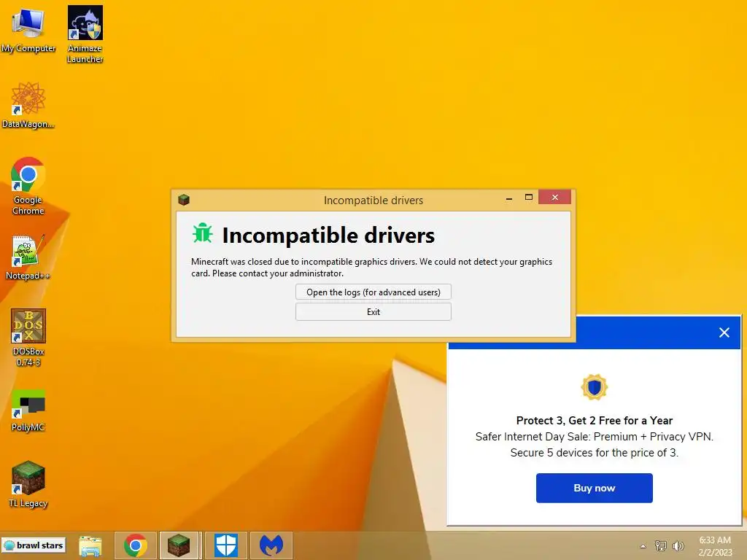The height and width of the screenshot is (560, 747).
Task: Open the network tray icon
Action: pyautogui.click(x=661, y=545)
